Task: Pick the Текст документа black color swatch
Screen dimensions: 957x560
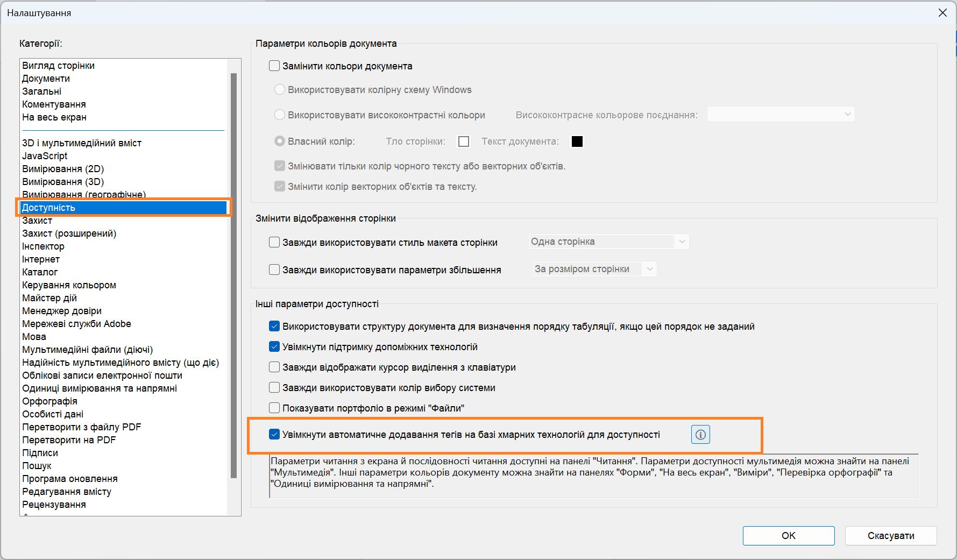Action: (577, 141)
